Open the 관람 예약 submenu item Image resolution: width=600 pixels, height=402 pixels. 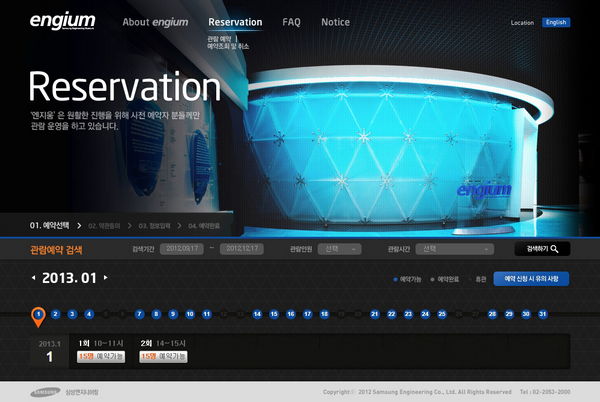(219, 39)
